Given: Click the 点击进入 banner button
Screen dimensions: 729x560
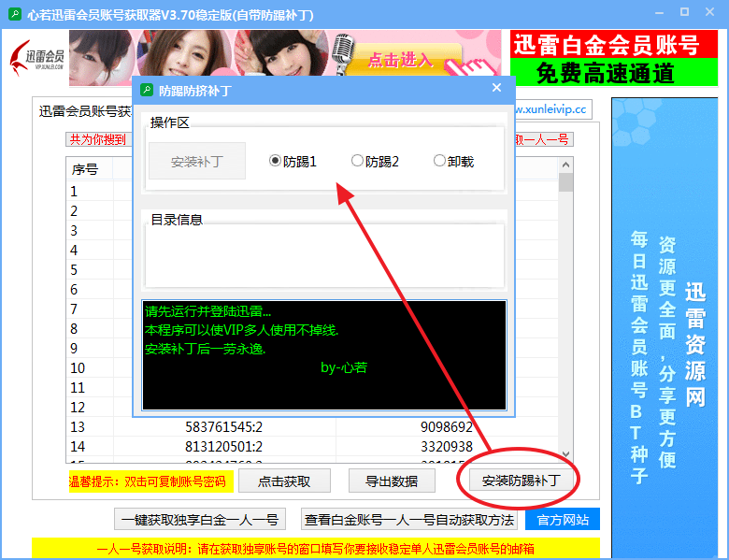Looking at the screenshot, I should pos(401,60).
